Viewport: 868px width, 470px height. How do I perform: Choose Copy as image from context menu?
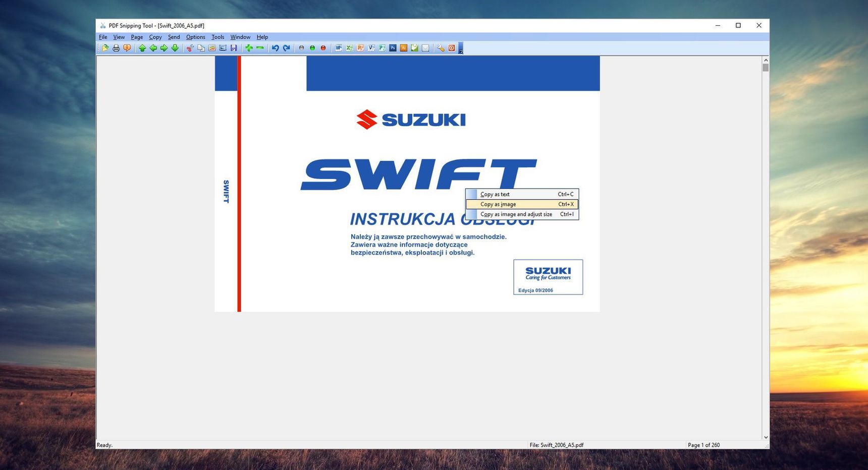522,204
